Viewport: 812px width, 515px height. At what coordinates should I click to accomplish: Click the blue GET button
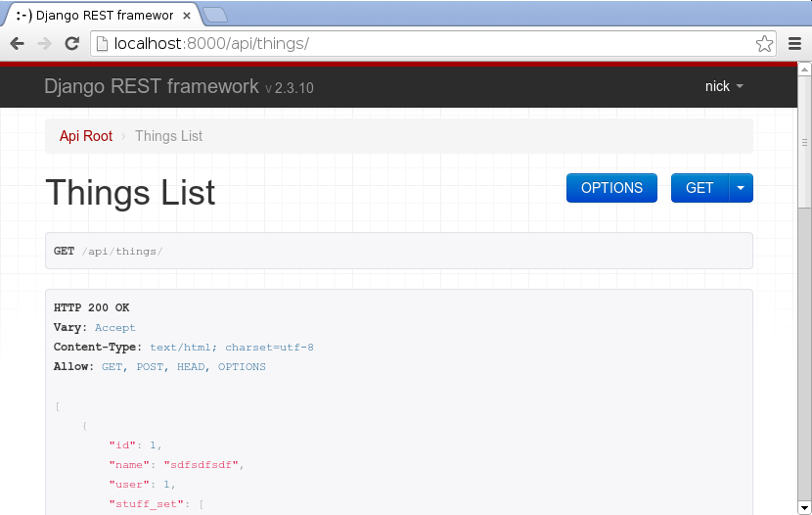pos(699,188)
